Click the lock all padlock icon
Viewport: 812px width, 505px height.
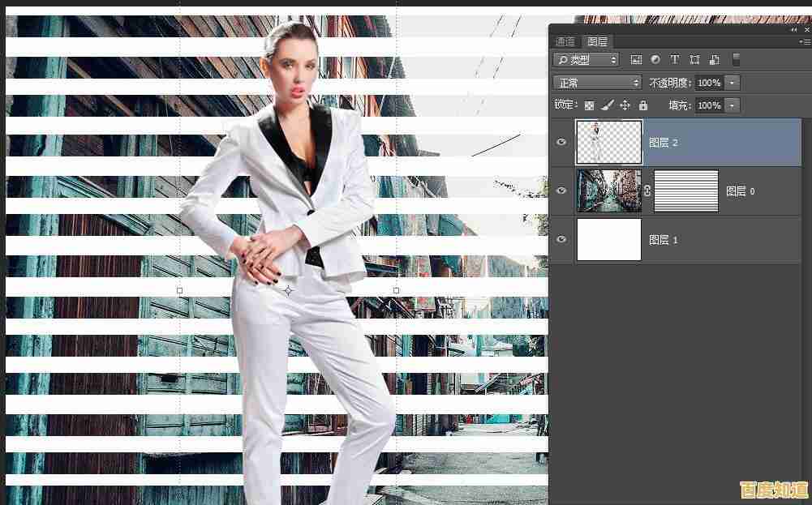pyautogui.click(x=643, y=105)
